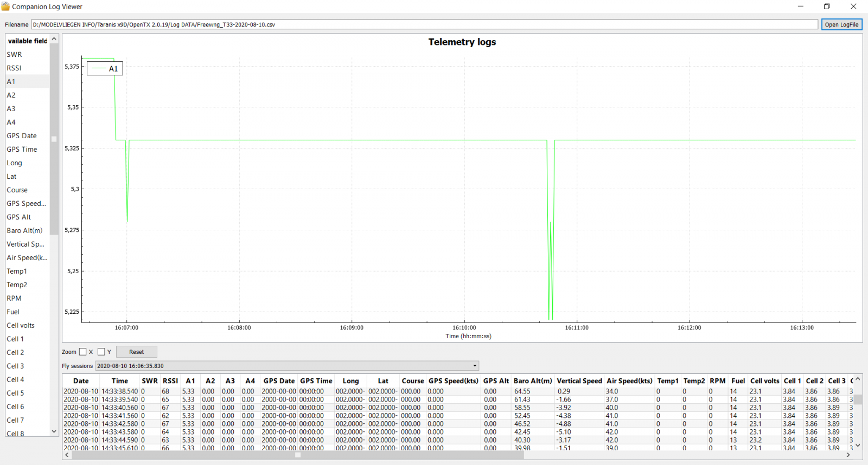This screenshot has height=465, width=868.
Task: Click the Cell volts column header
Action: click(x=765, y=381)
